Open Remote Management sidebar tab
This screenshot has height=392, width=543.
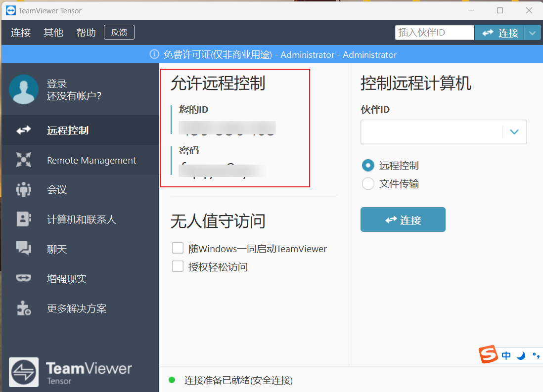80,160
